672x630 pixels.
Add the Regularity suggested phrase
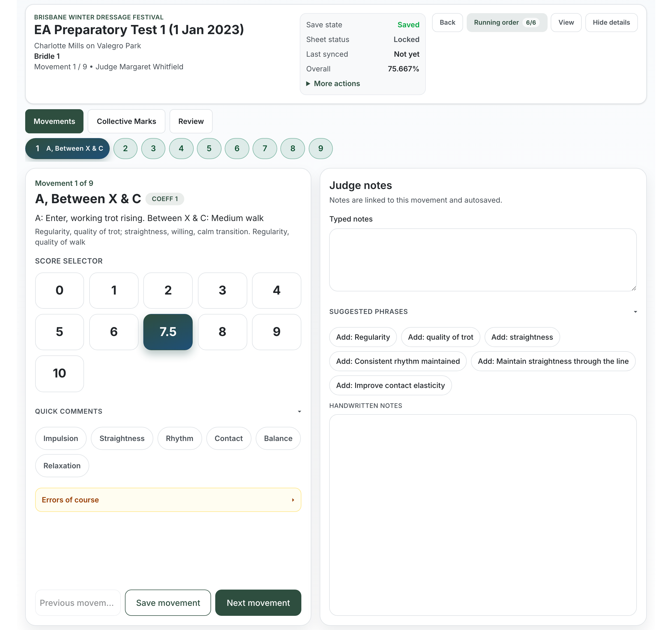[x=363, y=337]
